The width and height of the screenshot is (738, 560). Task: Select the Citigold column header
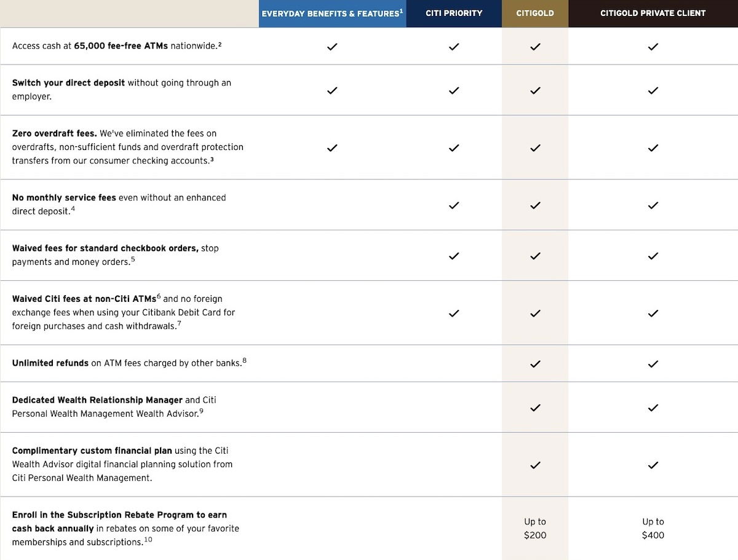pos(535,14)
